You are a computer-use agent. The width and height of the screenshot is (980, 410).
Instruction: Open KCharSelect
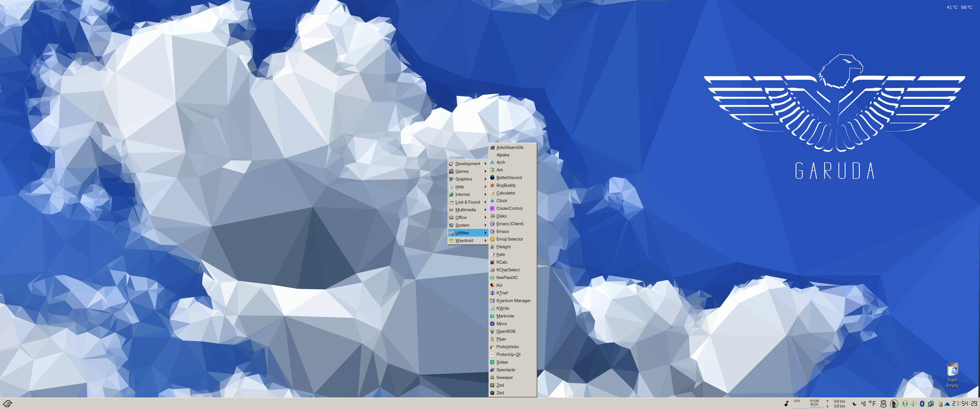513,270
